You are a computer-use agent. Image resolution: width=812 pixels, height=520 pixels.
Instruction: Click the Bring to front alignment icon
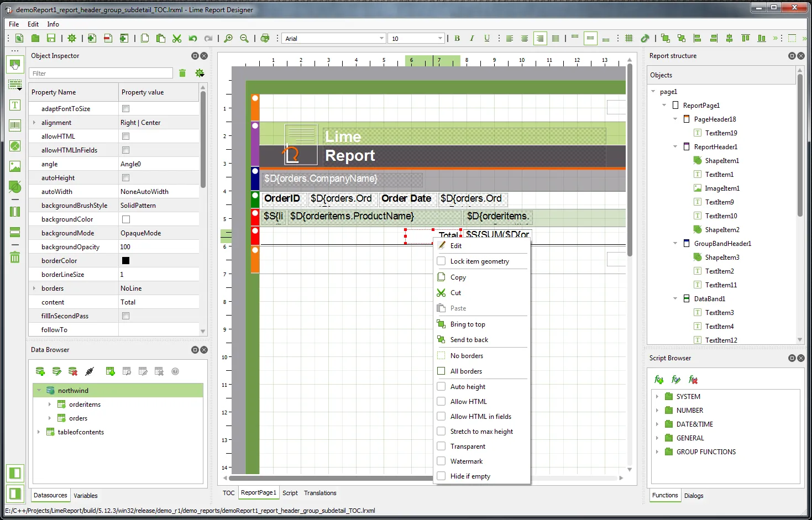(666, 38)
